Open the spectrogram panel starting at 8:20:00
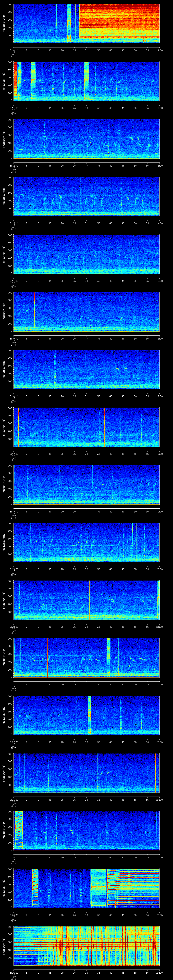This screenshot has width=173, height=980. 87,600
